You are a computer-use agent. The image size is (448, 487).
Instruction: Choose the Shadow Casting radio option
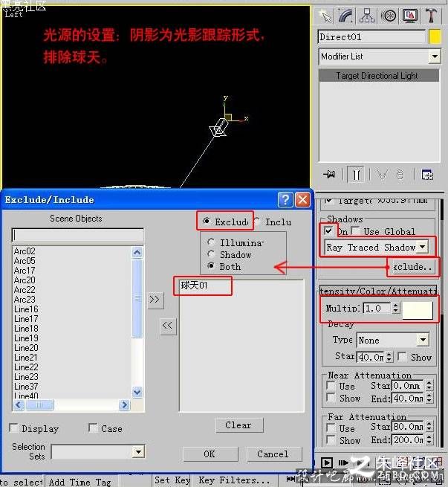(211, 254)
